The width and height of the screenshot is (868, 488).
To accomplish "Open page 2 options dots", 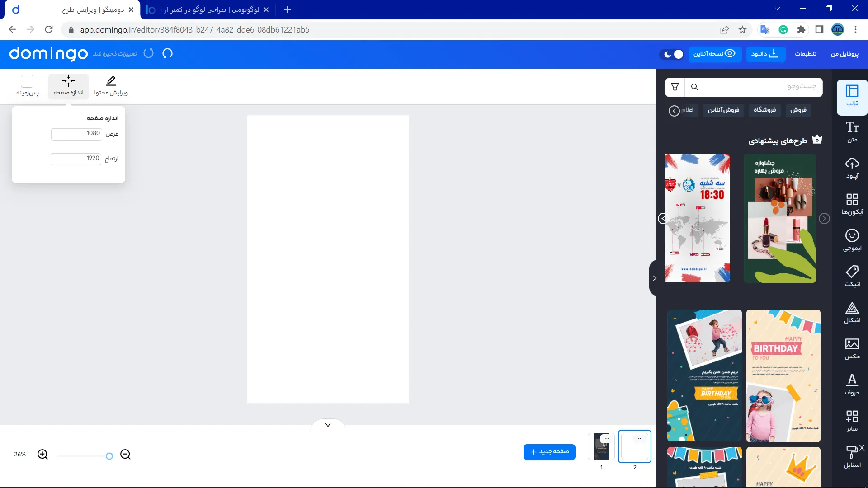I will [640, 438].
